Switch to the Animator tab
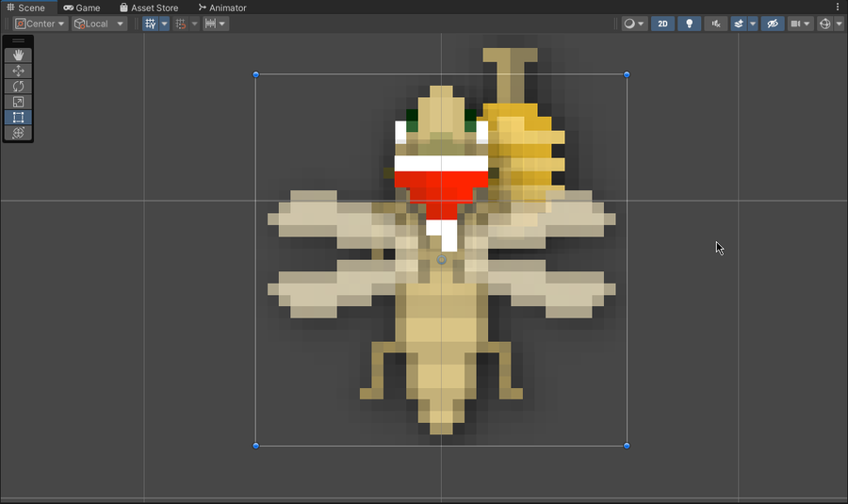848x504 pixels. pos(222,8)
